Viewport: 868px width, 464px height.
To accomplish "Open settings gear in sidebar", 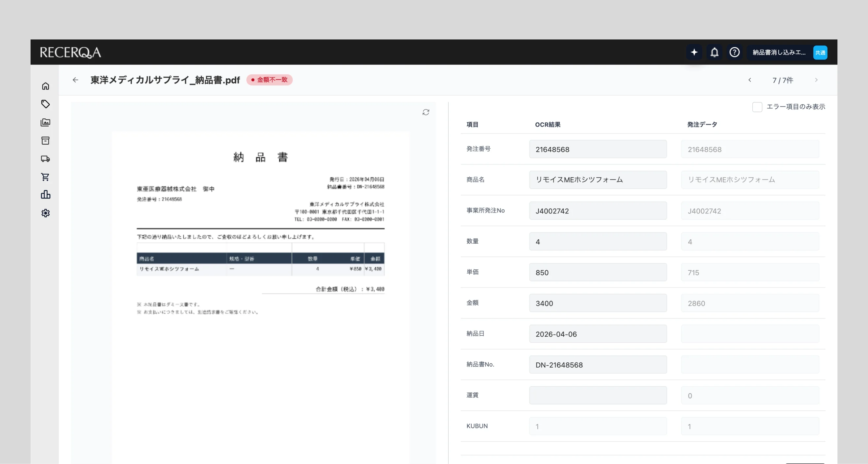I will pos(45,213).
